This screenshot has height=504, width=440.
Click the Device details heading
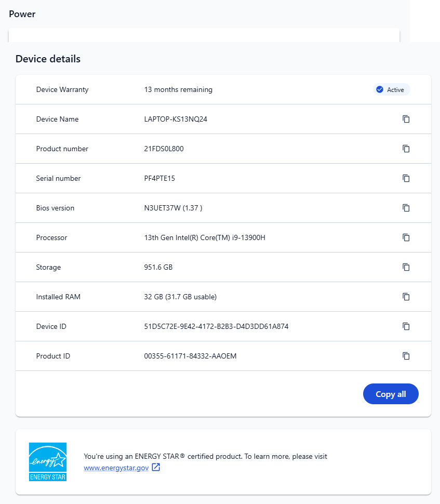tap(48, 59)
